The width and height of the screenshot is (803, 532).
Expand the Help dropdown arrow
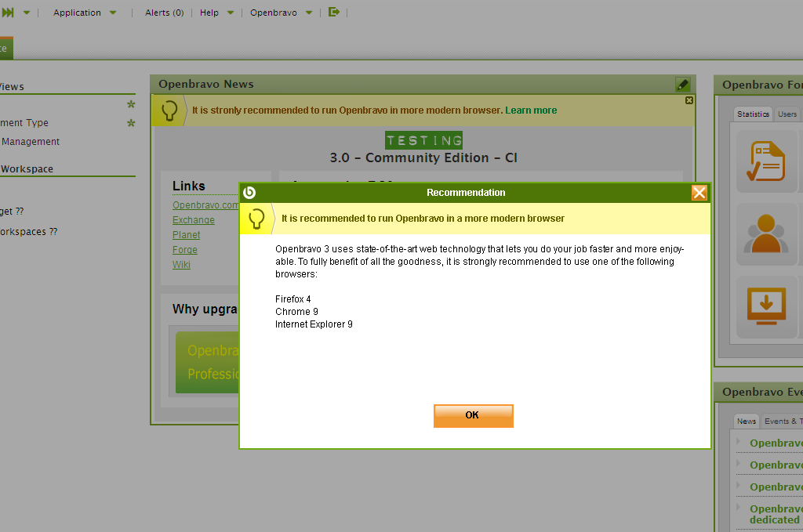point(231,13)
